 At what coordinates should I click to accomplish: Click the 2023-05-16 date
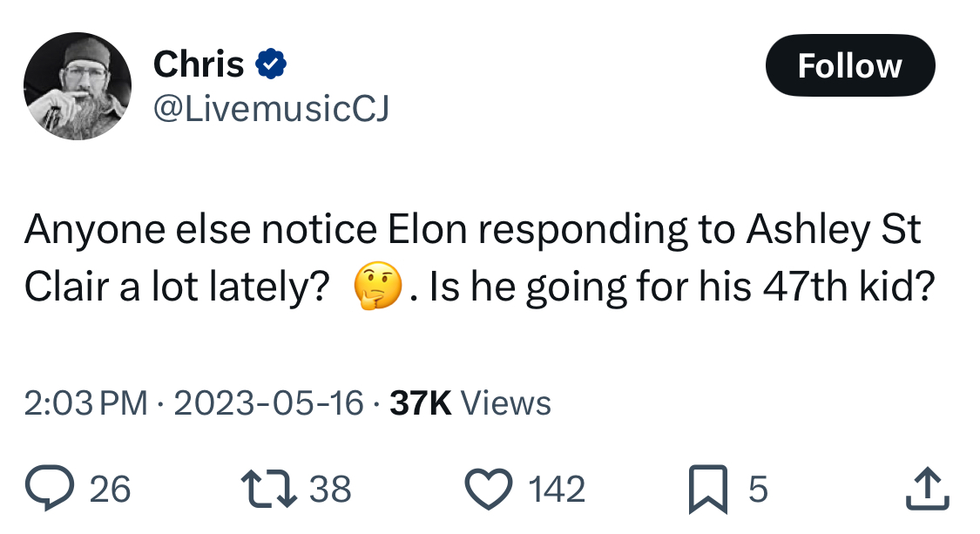click(x=269, y=402)
